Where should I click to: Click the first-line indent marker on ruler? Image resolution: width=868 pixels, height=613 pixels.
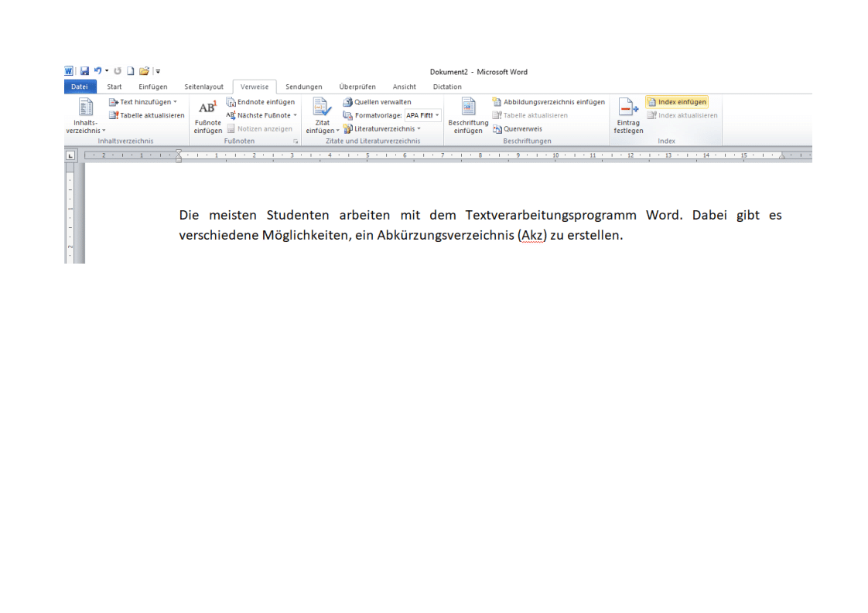(179, 152)
